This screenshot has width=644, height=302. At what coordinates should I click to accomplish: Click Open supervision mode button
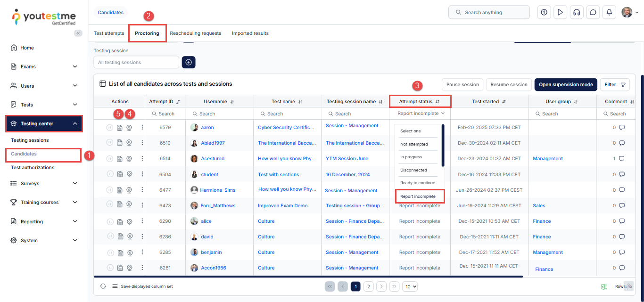565,85
